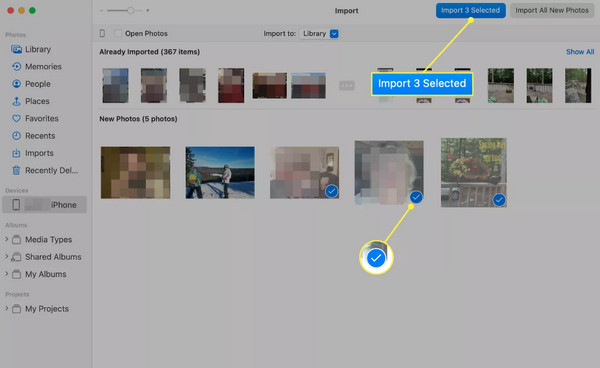600x368 pixels.
Task: Select the flower basket photo thumbnail
Action: tap(474, 173)
